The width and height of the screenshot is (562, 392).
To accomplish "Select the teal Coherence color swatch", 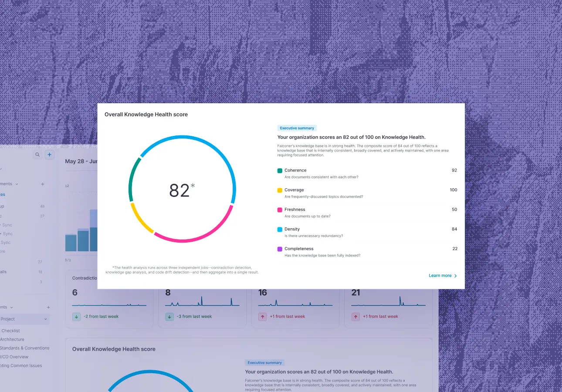I will [x=280, y=170].
